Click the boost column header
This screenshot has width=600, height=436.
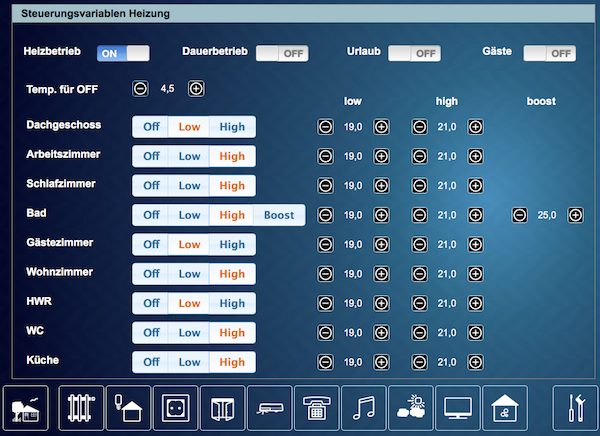(x=541, y=101)
